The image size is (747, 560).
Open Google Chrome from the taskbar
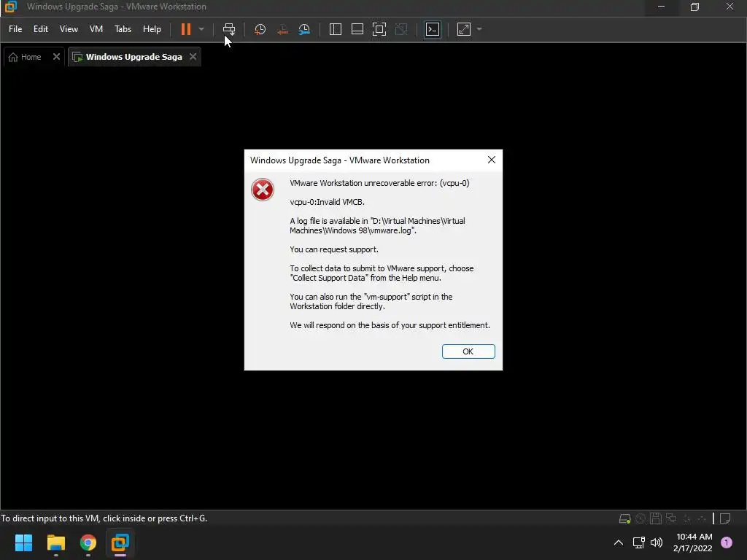point(88,542)
